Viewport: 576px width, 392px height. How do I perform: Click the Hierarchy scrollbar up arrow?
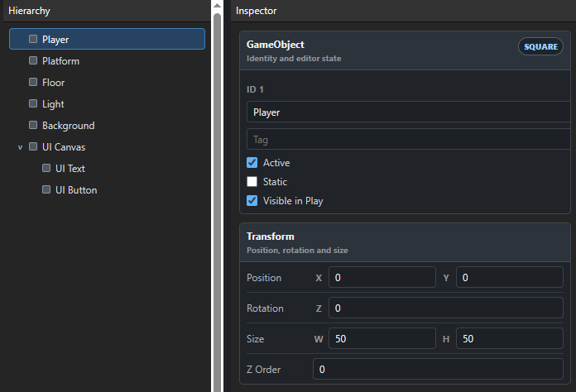click(x=217, y=6)
